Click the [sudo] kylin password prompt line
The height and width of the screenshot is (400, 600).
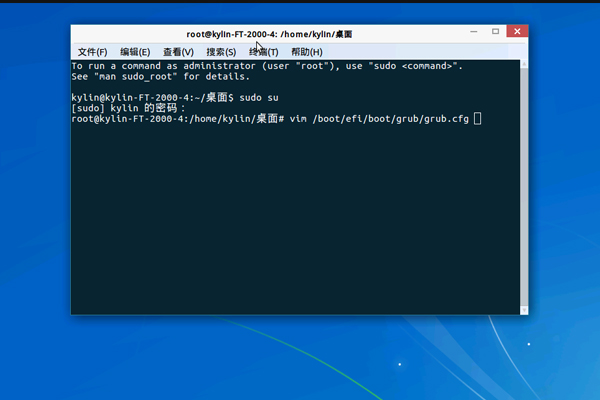click(x=128, y=108)
